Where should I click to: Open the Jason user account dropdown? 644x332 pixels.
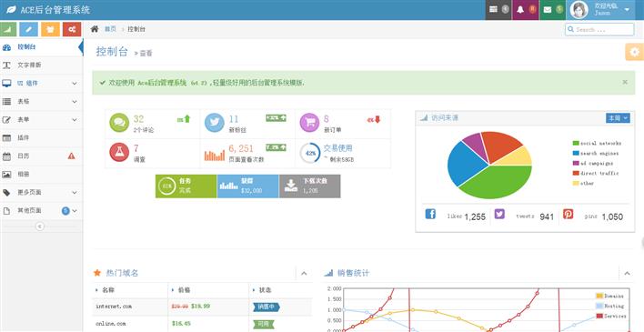click(x=601, y=10)
